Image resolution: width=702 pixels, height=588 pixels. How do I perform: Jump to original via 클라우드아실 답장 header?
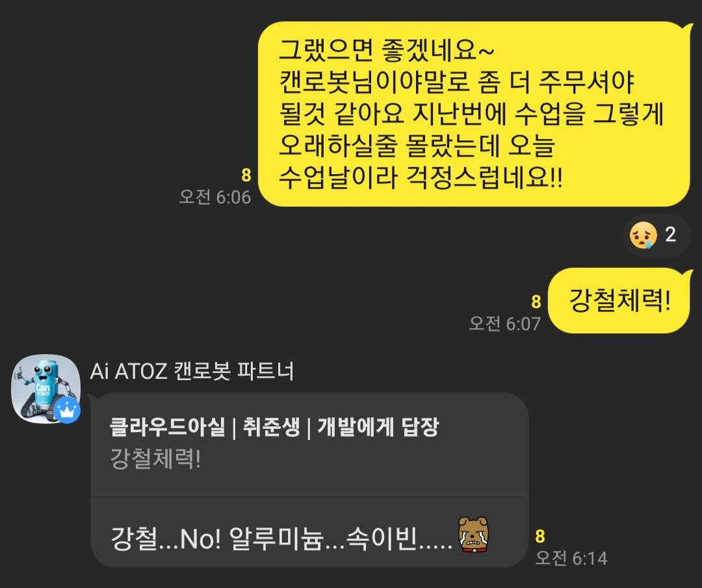click(x=274, y=427)
